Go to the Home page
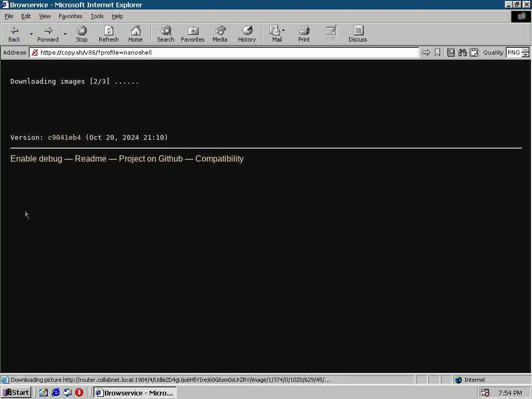 click(136, 34)
